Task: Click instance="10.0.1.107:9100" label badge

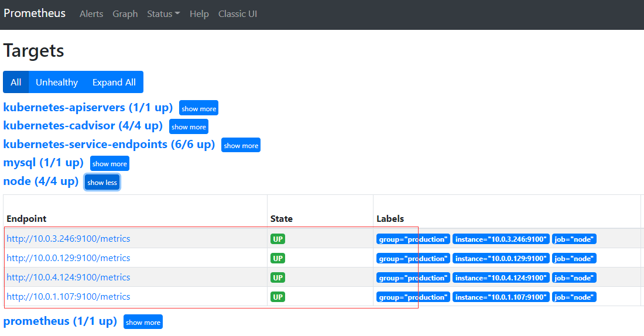Action: [x=501, y=297]
